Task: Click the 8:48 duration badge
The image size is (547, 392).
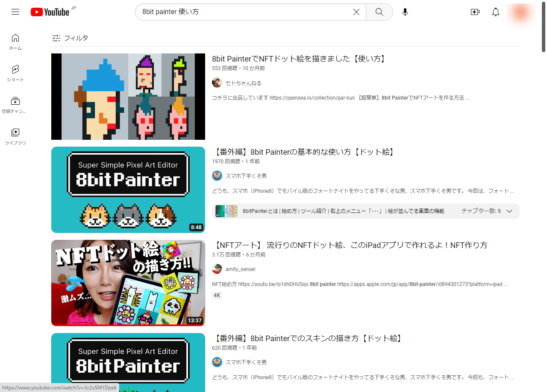Action: click(197, 227)
